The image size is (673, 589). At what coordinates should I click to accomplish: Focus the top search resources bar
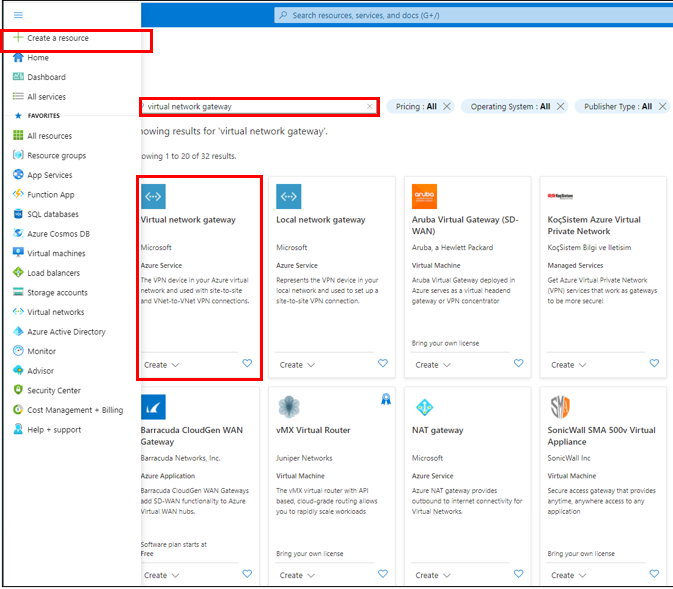click(x=473, y=15)
